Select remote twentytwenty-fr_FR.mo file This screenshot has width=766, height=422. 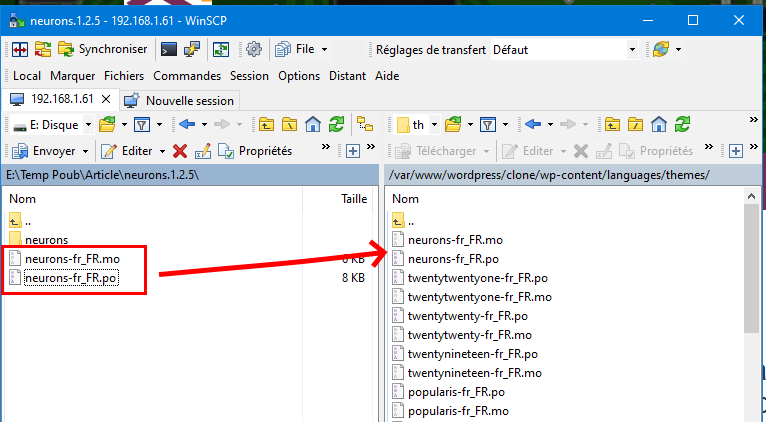[469, 335]
